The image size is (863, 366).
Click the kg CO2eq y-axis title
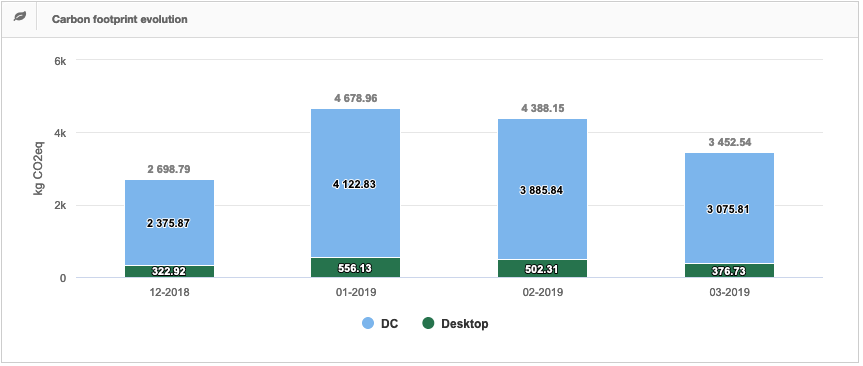[x=39, y=169]
